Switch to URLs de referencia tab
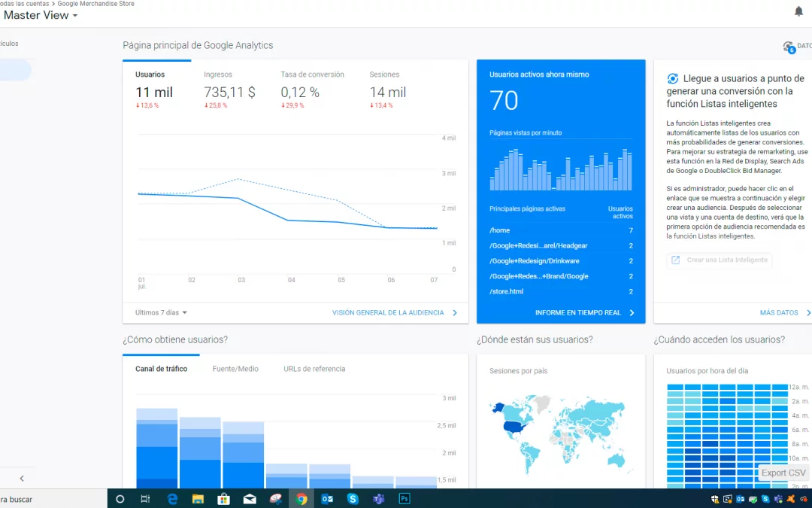 314,369
